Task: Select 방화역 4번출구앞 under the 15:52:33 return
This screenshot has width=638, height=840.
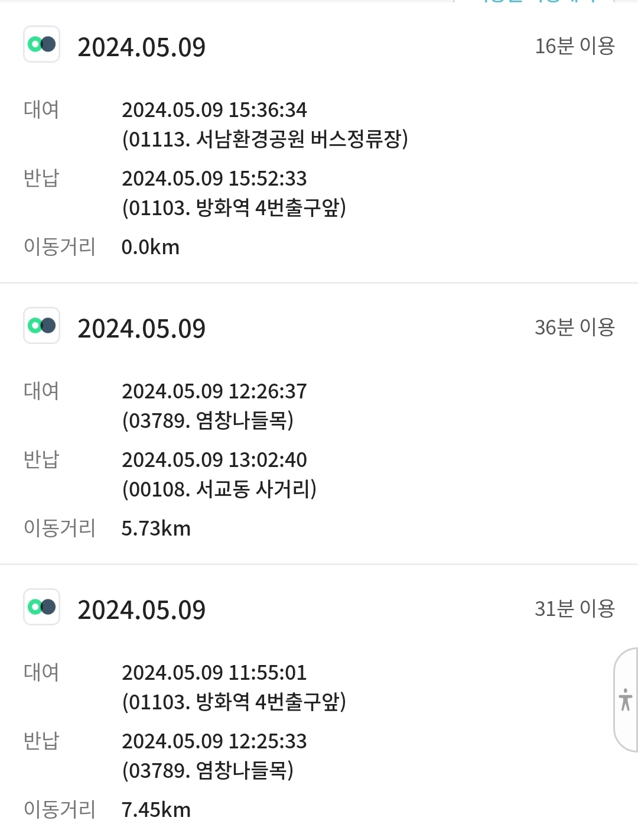Action: (x=234, y=208)
